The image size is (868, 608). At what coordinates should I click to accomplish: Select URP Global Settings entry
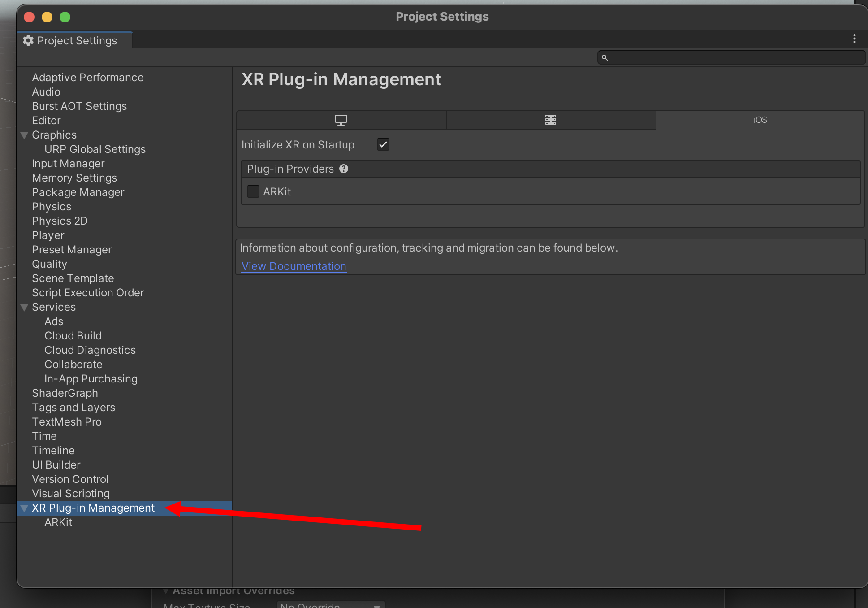tap(95, 149)
